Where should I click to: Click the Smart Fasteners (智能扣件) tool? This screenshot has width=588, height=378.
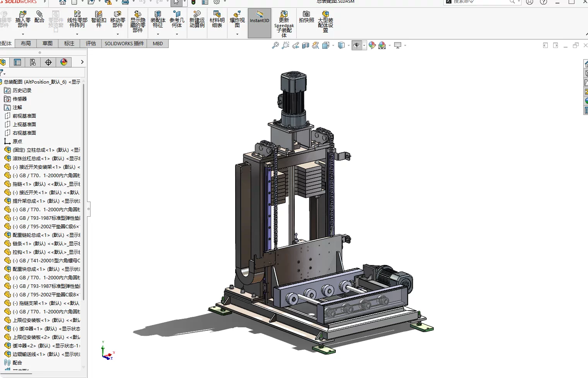99,19
